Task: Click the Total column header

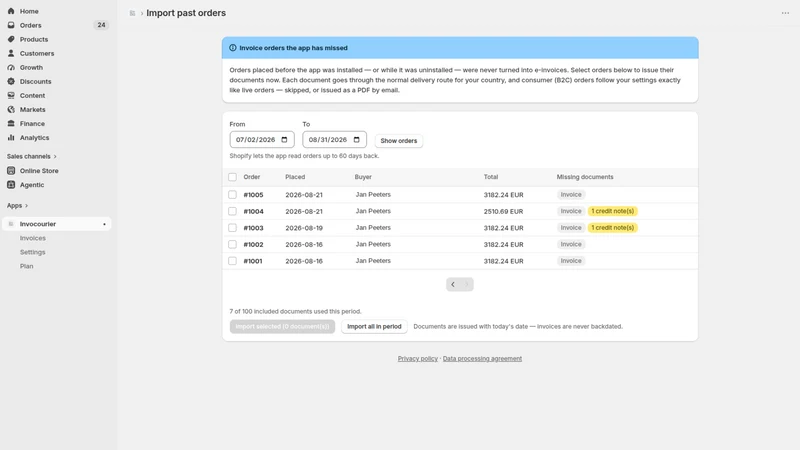Action: point(491,177)
